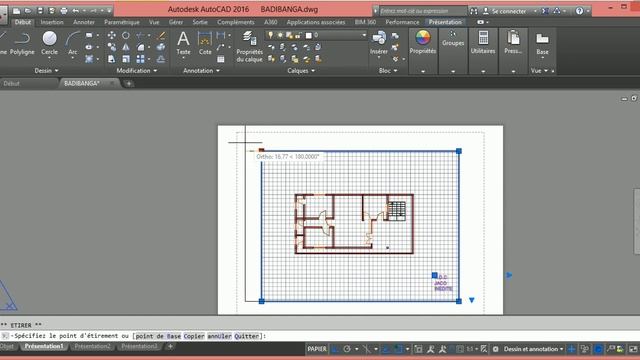Toggle polar tracking in status bar
Screen dimensions: 640x360
[347, 349]
